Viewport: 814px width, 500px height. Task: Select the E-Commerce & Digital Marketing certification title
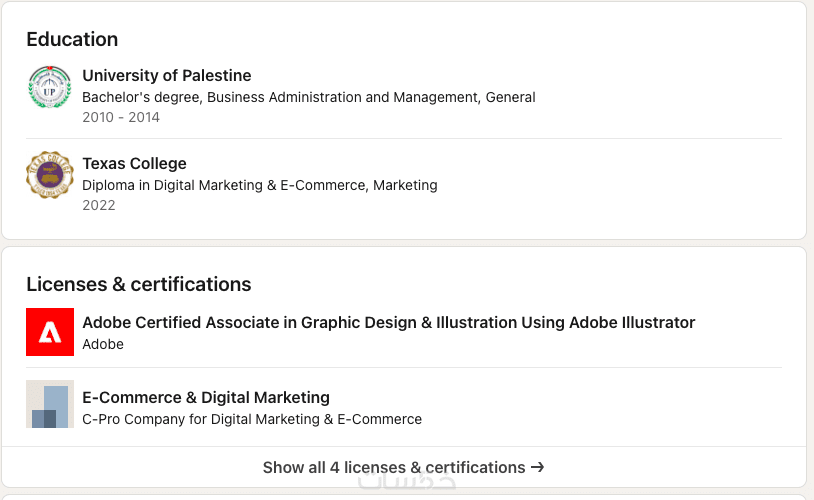tap(206, 398)
